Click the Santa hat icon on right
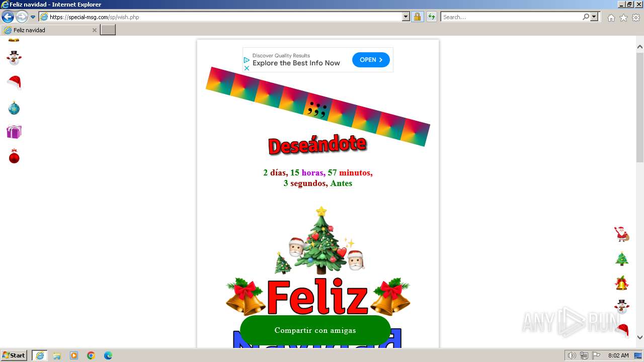Screen dimensions: 644x362 point(622,330)
